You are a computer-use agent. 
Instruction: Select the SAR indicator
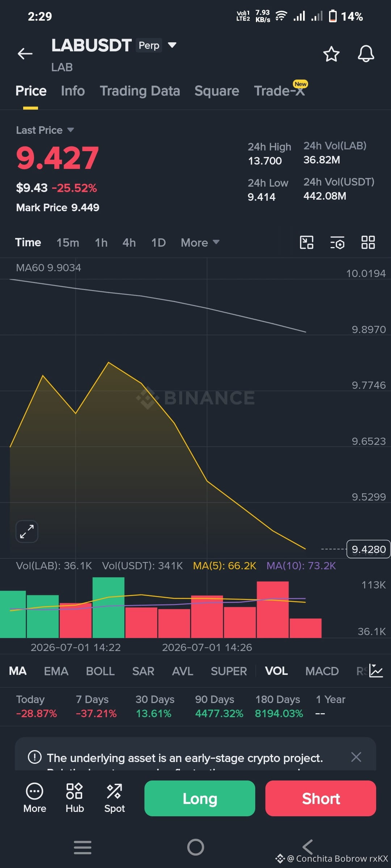pyautogui.click(x=143, y=671)
